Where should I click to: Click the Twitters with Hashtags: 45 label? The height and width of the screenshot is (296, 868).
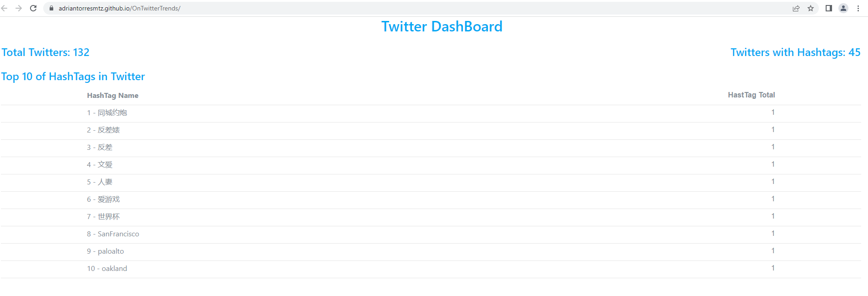click(x=795, y=52)
